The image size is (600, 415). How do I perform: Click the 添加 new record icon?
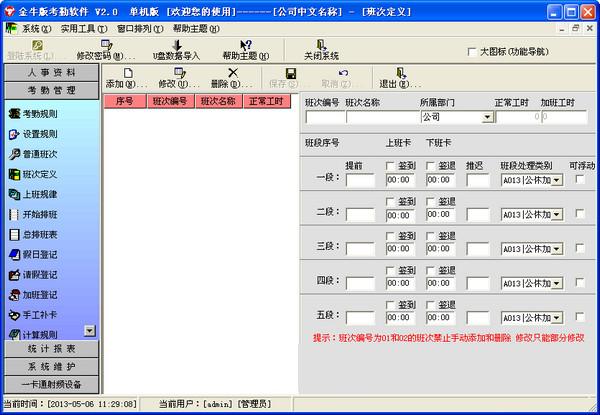coord(128,73)
